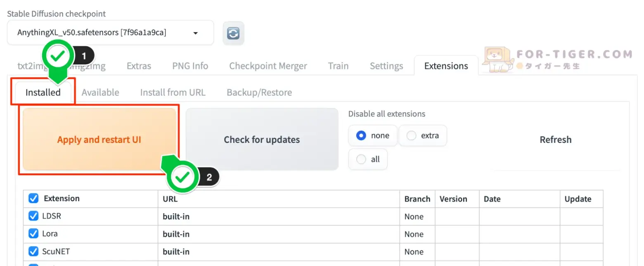
Task: Open the PNG Info tab
Action: [190, 66]
